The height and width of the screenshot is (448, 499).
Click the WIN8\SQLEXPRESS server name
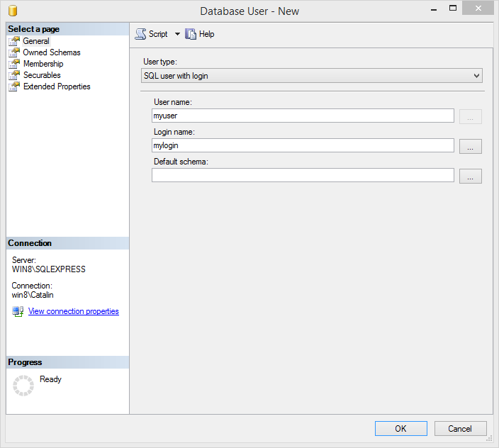[x=49, y=269]
